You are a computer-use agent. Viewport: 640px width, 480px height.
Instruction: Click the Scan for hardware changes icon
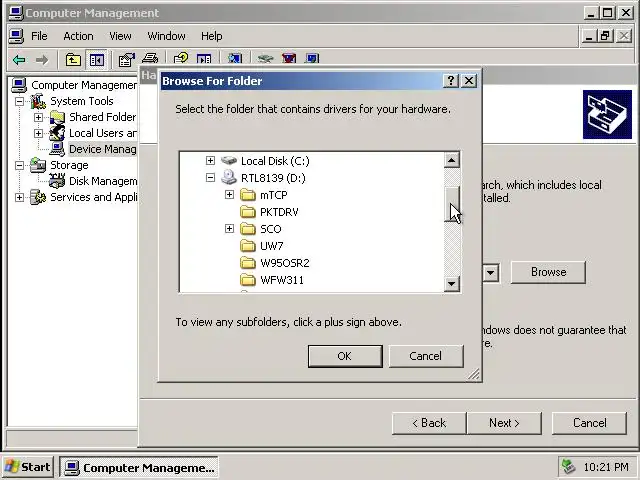[x=235, y=60]
